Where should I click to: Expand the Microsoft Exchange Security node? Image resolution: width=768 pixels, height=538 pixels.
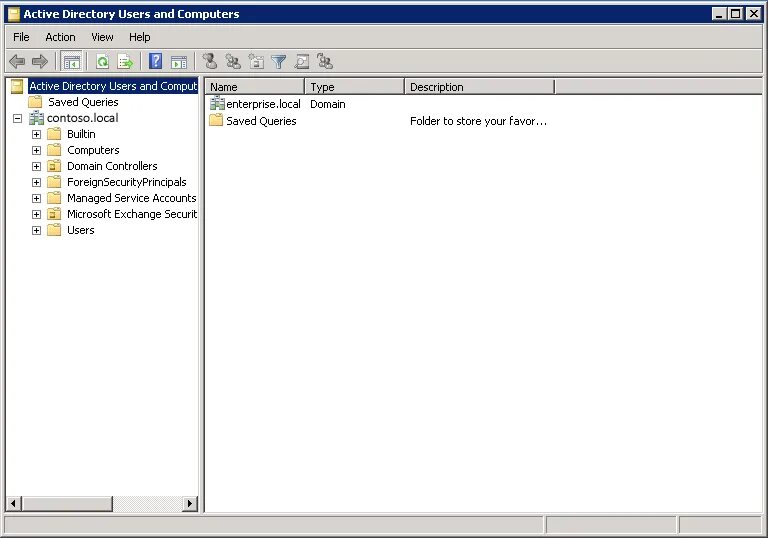[x=36, y=215]
